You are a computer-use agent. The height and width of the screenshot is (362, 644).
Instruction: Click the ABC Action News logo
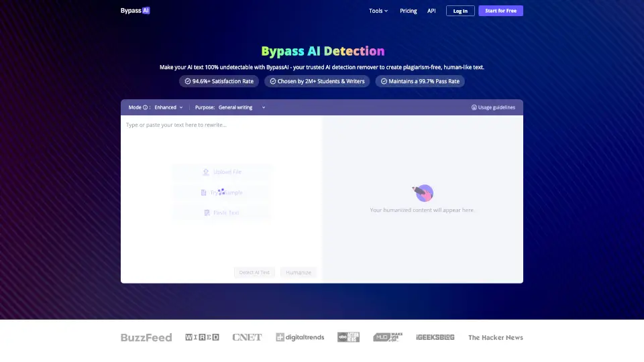(348, 337)
